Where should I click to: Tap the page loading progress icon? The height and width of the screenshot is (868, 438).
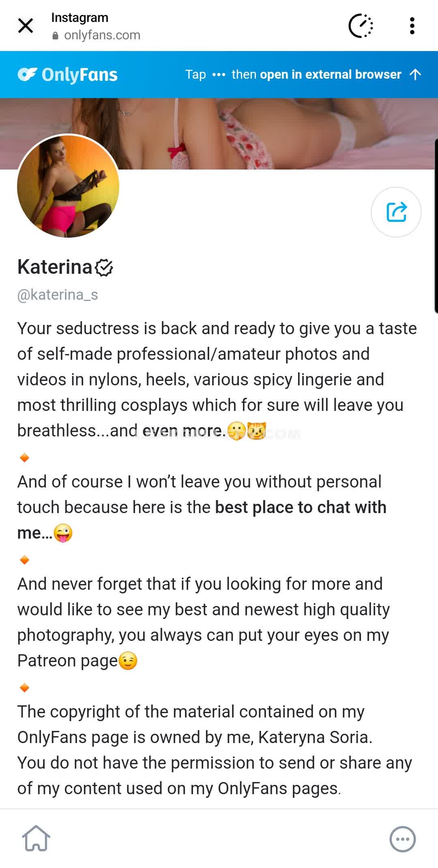pyautogui.click(x=361, y=26)
